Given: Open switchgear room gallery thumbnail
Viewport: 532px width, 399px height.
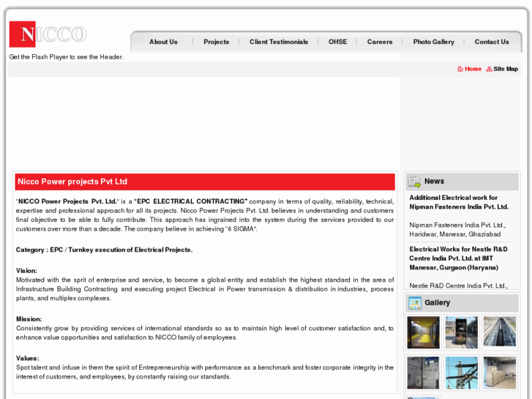Looking at the screenshot, I should (499, 373).
